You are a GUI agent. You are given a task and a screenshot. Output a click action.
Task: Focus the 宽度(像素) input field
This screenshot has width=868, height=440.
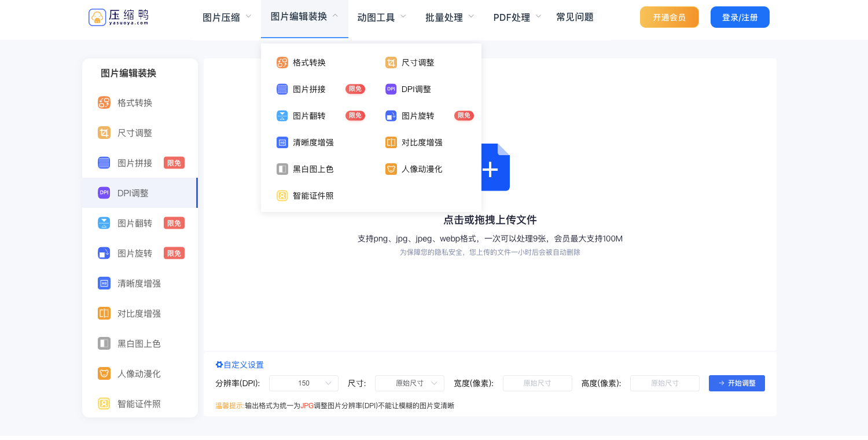pyautogui.click(x=538, y=383)
